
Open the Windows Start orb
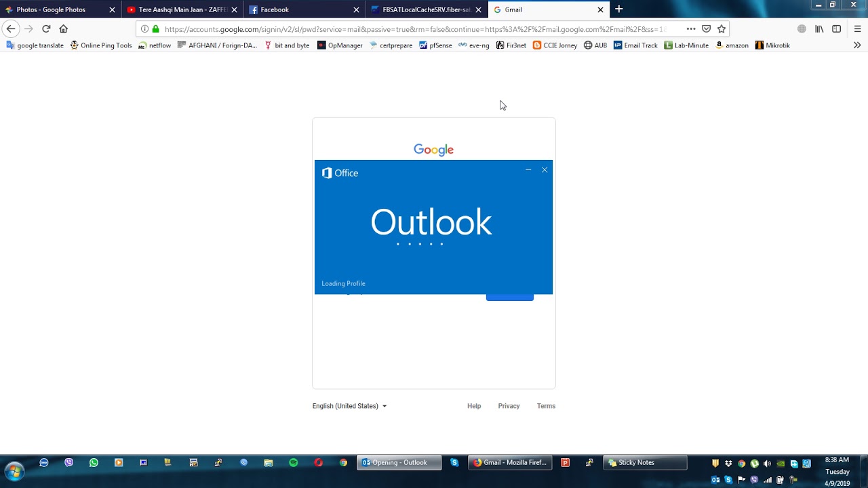click(x=14, y=471)
